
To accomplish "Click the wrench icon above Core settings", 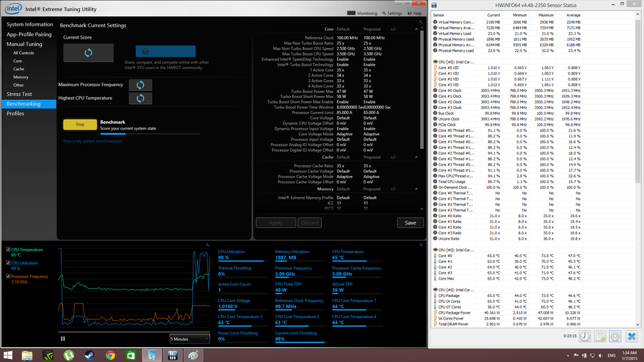I will [421, 22].
